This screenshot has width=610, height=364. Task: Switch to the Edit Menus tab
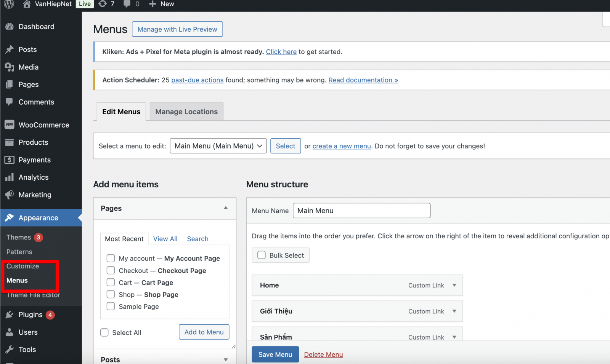coord(121,112)
